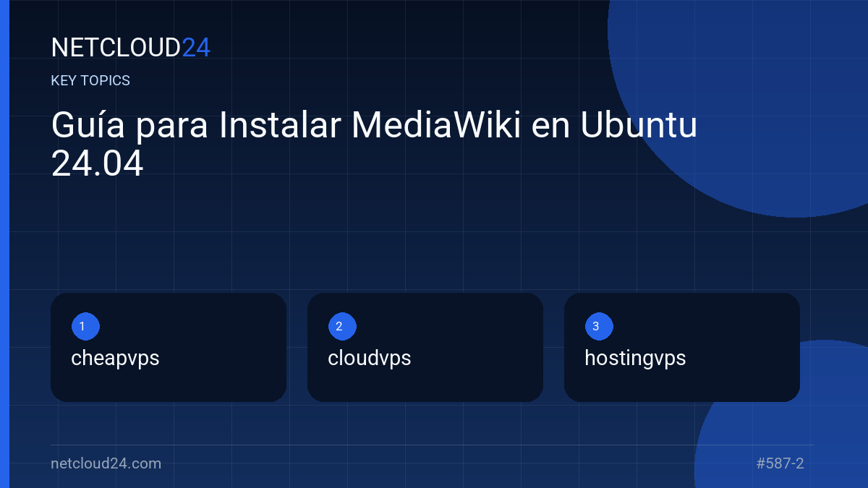Click the number 1 badge on cheapvps
This screenshot has width=868, height=488.
pos(85,327)
